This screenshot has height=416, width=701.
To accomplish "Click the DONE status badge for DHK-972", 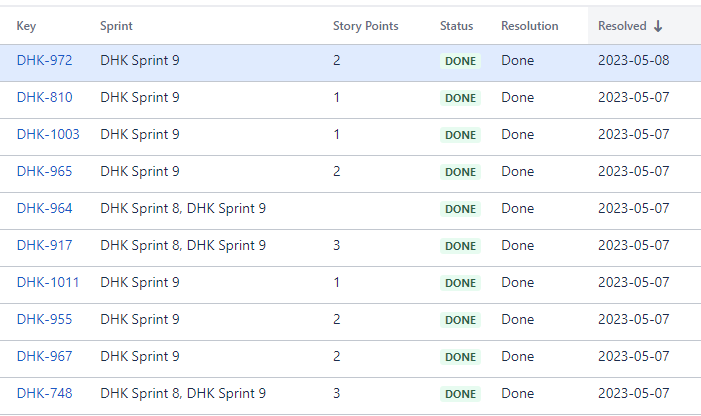I will [x=460, y=61].
